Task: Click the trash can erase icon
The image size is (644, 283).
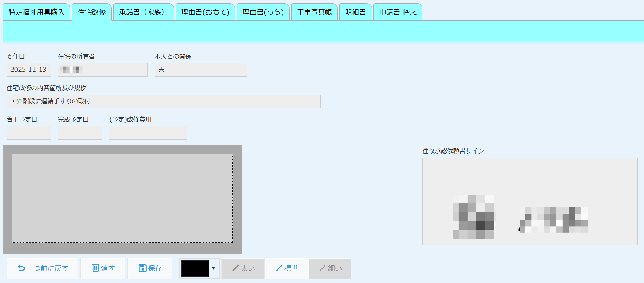Action: point(96,268)
